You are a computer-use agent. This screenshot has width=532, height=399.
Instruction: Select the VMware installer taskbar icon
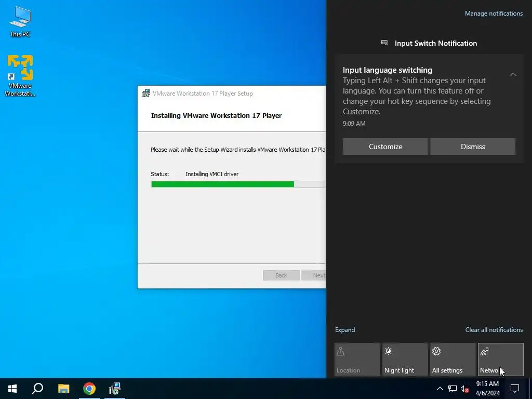tap(115, 389)
